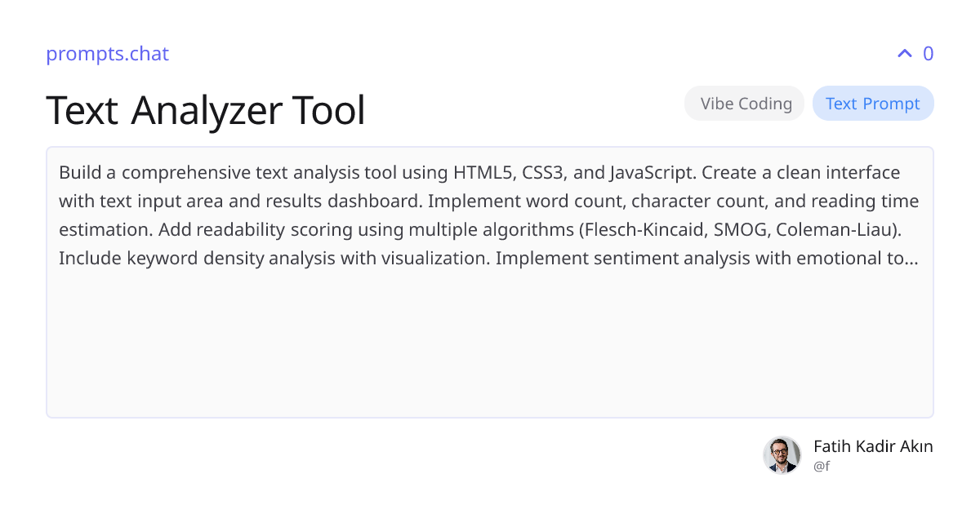Click the word JavaScript in prompt
The image size is (980, 514).
point(653,173)
